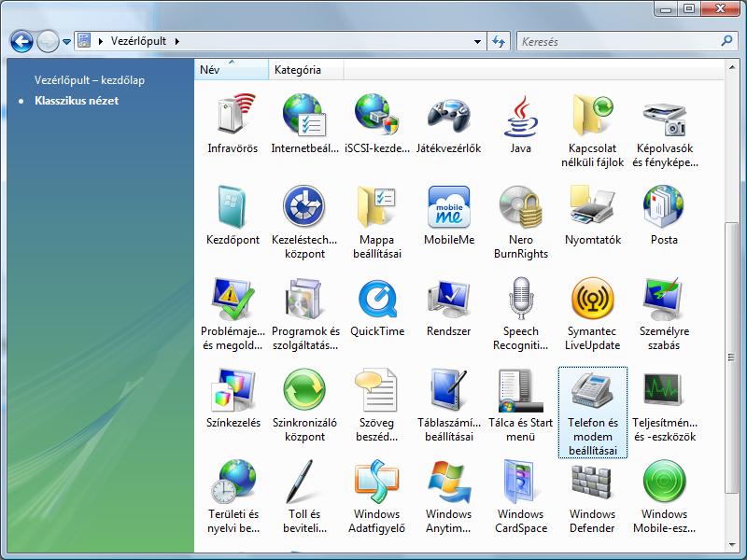Expand the arrow after Vezérlőpult in breadcrumb

click(x=176, y=42)
